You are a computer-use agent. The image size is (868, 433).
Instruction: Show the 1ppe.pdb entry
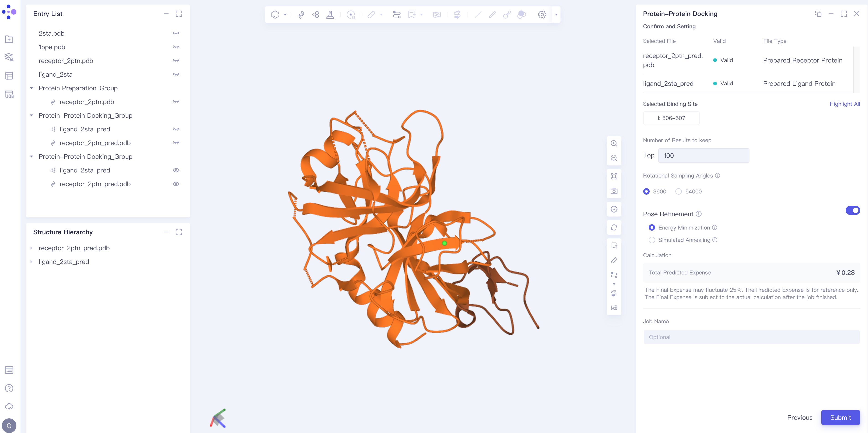[x=176, y=47]
